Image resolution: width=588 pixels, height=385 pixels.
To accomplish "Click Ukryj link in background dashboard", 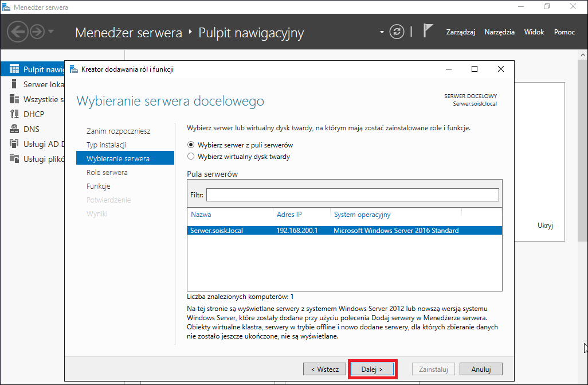I will (x=545, y=225).
